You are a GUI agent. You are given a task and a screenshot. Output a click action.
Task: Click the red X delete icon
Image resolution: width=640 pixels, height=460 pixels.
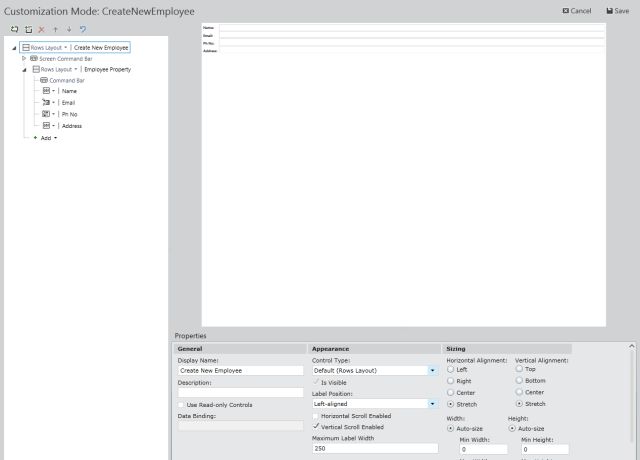coord(42,29)
